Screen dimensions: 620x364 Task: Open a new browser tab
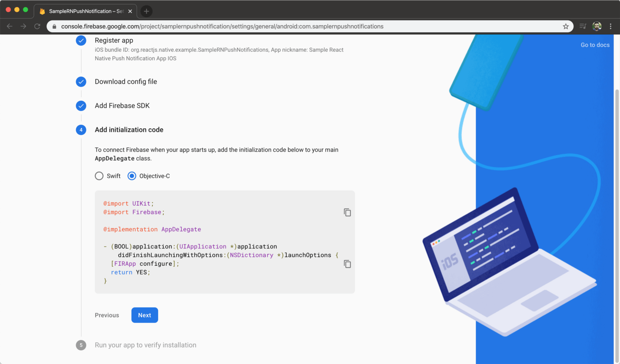click(x=147, y=11)
